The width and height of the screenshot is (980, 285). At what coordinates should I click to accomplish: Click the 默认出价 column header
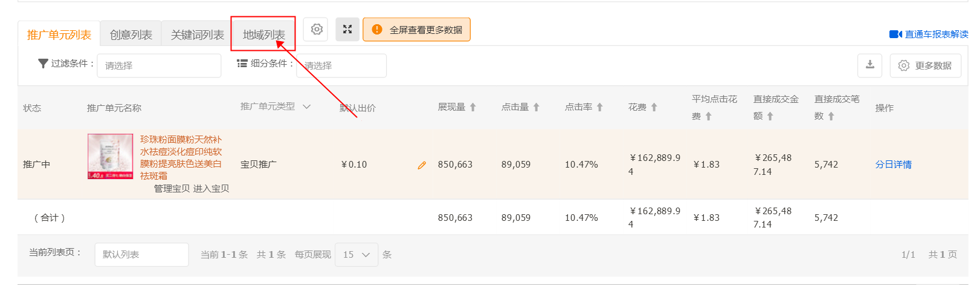358,108
